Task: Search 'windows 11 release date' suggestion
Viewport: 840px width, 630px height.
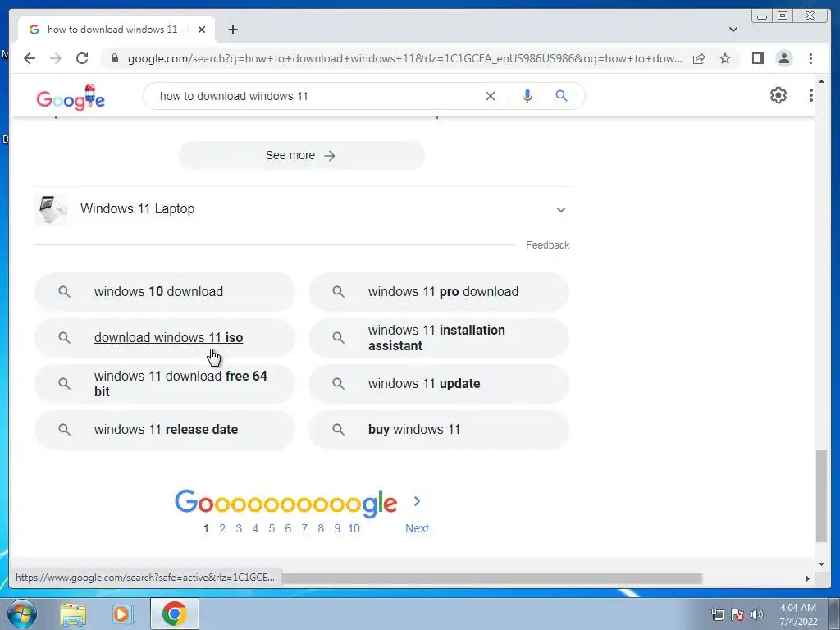Action: pos(164,430)
